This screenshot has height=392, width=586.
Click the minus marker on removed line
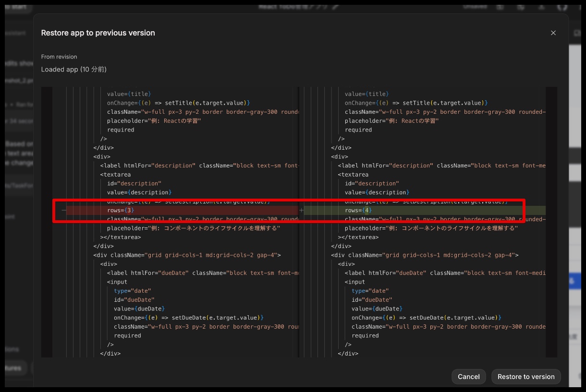click(63, 210)
